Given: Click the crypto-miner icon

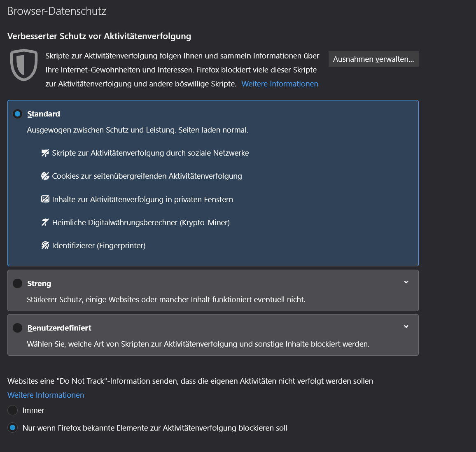Looking at the screenshot, I should [x=45, y=222].
